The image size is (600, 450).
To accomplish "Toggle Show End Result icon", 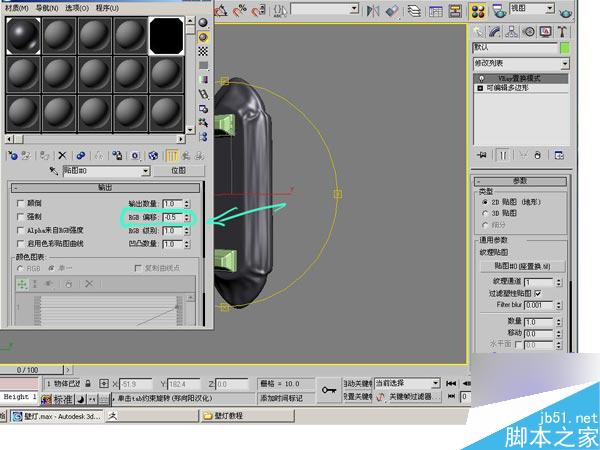I will pyautogui.click(x=172, y=156).
